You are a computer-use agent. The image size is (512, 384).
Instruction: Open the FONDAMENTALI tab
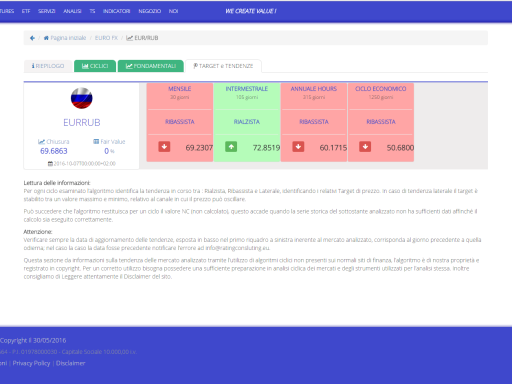click(x=151, y=66)
